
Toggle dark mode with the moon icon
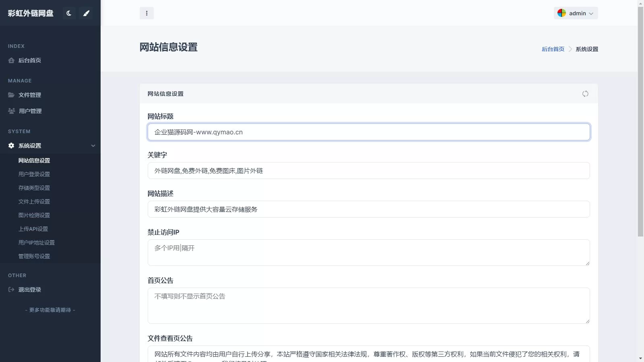click(x=69, y=13)
